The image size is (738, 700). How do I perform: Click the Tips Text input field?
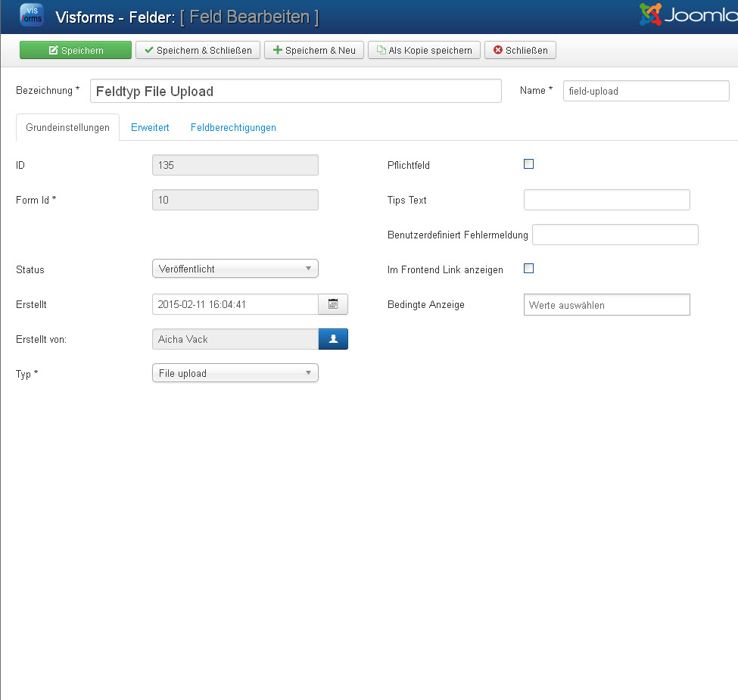tap(607, 200)
